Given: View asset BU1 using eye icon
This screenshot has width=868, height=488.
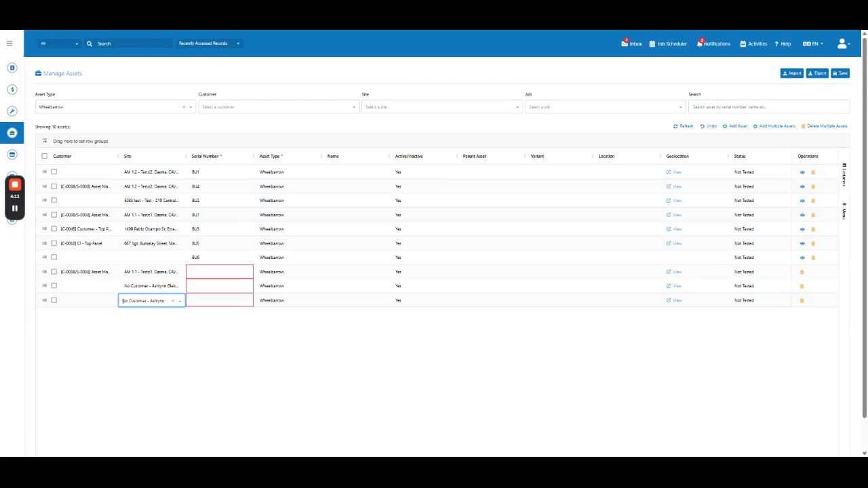Looking at the screenshot, I should pos(802,172).
